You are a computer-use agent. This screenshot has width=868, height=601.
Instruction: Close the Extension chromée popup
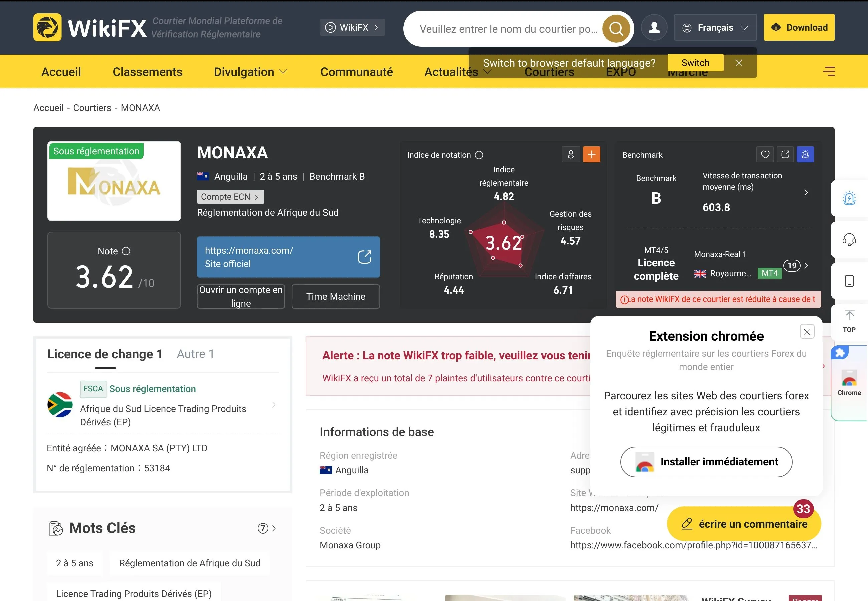click(x=807, y=331)
